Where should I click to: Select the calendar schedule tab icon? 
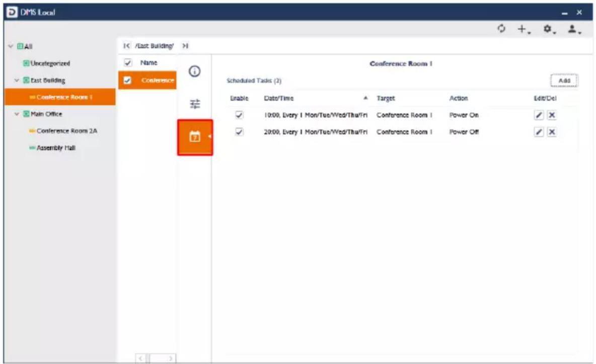(195, 136)
